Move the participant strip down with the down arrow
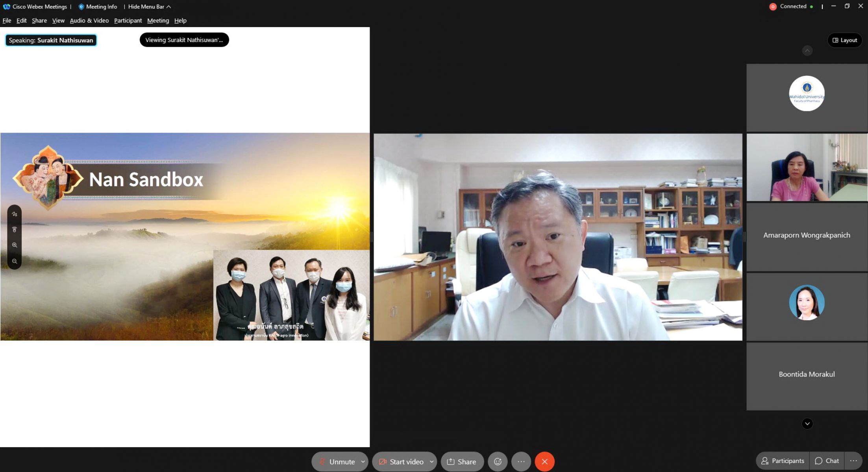Image resolution: width=868 pixels, height=472 pixels. coord(807,424)
